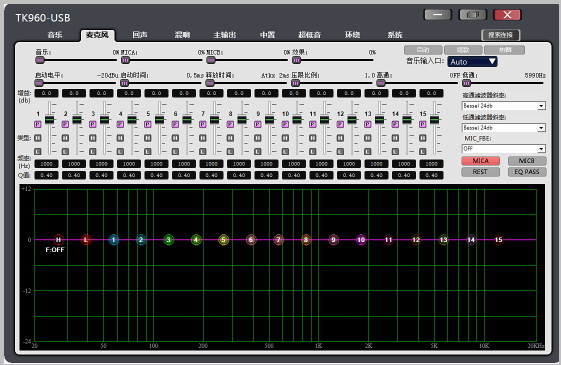Switch to the 系统 tab
The width and height of the screenshot is (561, 365).
click(395, 35)
